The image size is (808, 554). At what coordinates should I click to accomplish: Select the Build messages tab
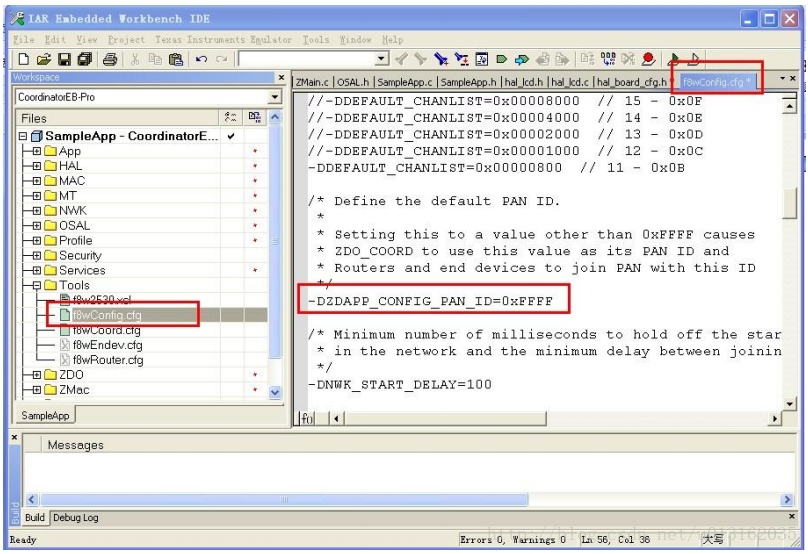[x=35, y=517]
